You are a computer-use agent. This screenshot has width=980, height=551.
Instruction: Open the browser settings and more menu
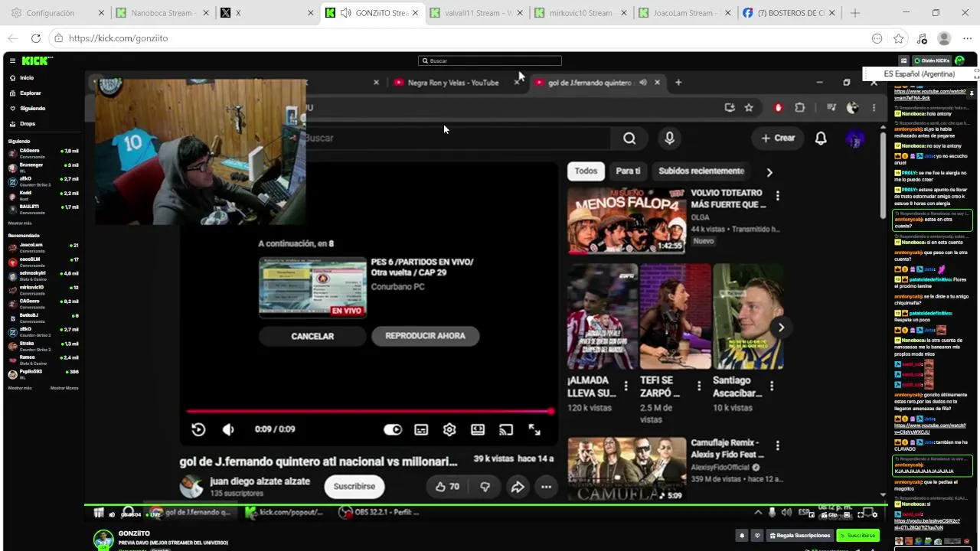(967, 38)
